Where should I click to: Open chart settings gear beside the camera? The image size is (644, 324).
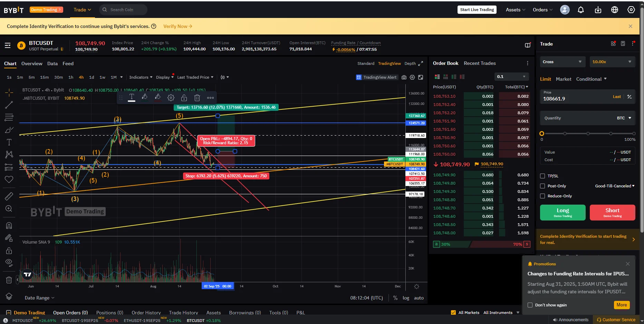pyautogui.click(x=412, y=77)
